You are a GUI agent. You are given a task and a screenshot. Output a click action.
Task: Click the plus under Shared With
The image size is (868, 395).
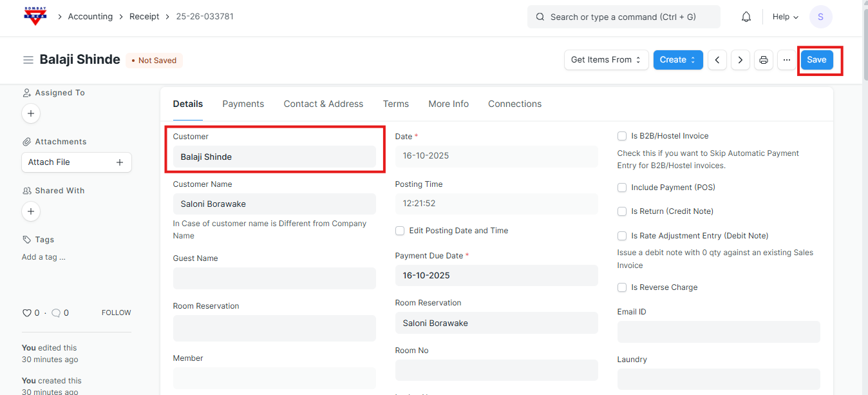coord(31,211)
